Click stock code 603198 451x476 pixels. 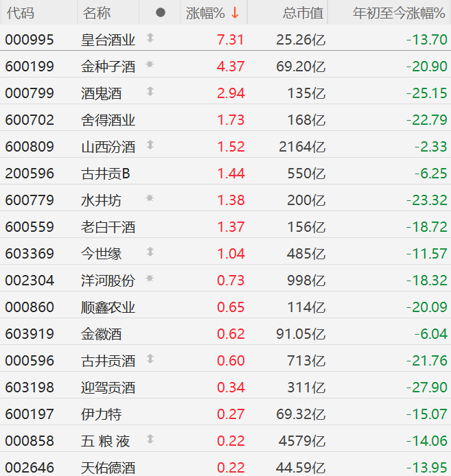[x=30, y=388]
